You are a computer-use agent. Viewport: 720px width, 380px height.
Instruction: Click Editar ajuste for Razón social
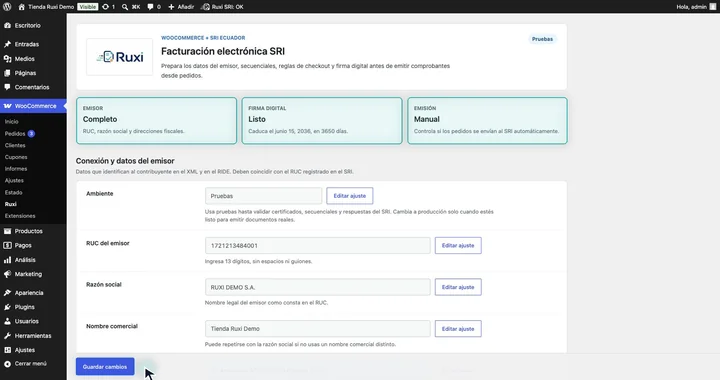458,287
